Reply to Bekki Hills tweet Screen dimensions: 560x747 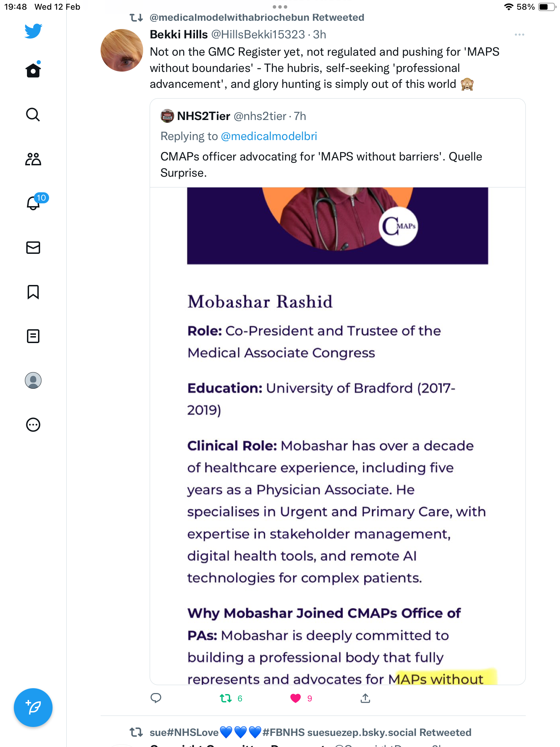pos(156,698)
